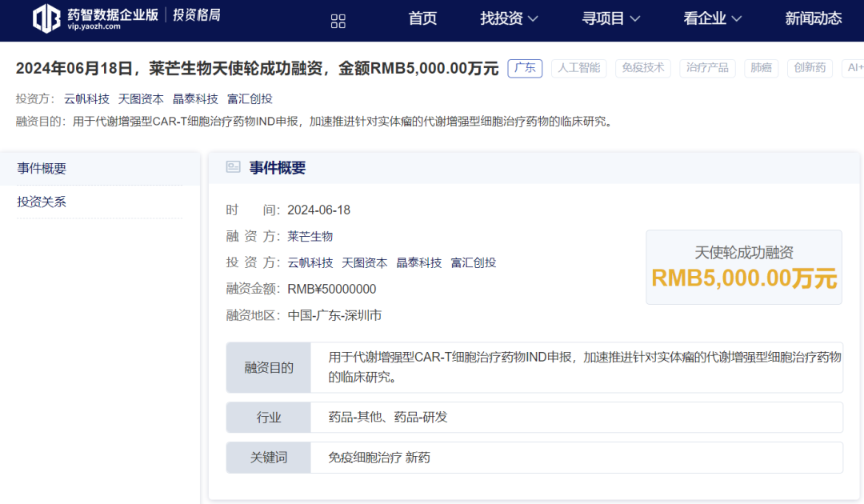The width and height of the screenshot is (864, 504).
Task: Open 富汇创投 link in event summary investors
Action: click(x=474, y=262)
